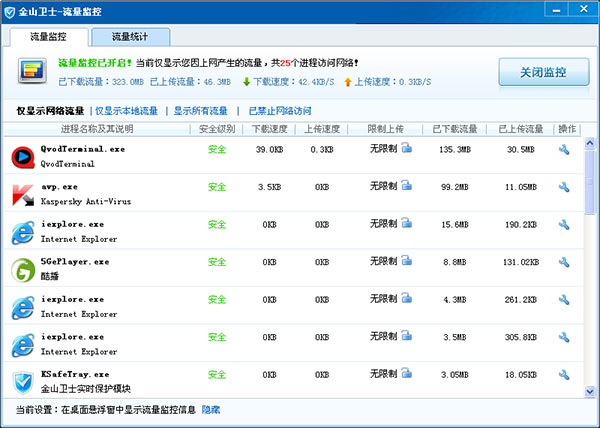Click 39.0KB download speed value

point(269,150)
